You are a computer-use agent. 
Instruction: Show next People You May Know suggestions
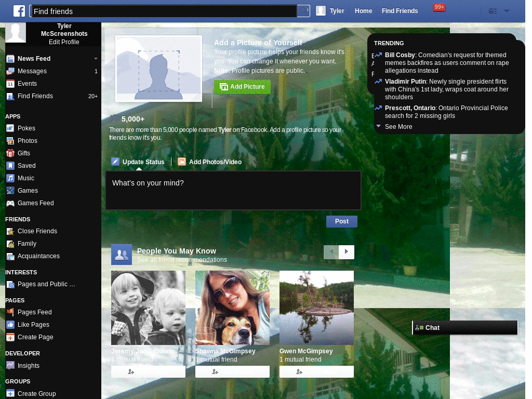click(347, 252)
